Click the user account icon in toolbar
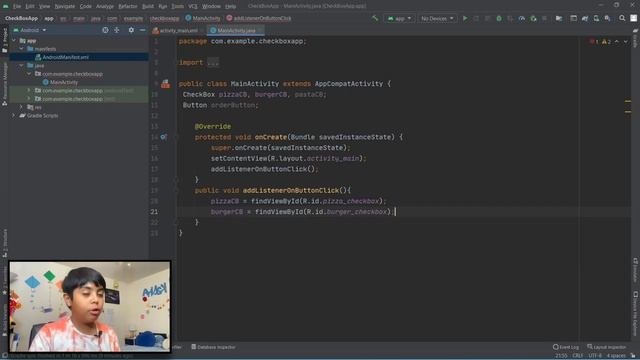 [633, 18]
